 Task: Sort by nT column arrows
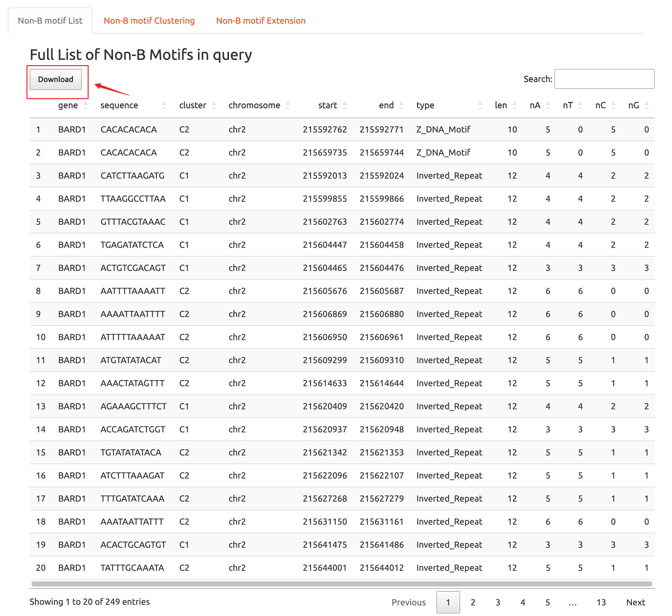[x=580, y=105]
